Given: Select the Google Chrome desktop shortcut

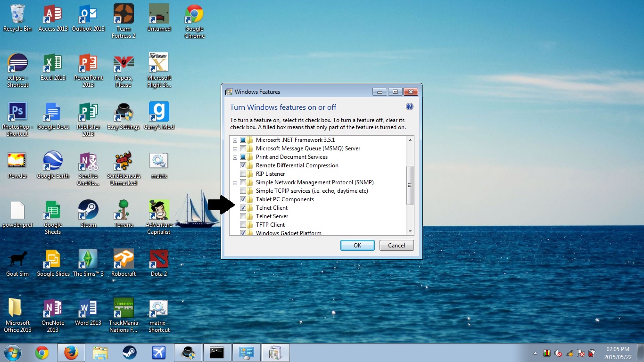Looking at the screenshot, I should 194,21.
